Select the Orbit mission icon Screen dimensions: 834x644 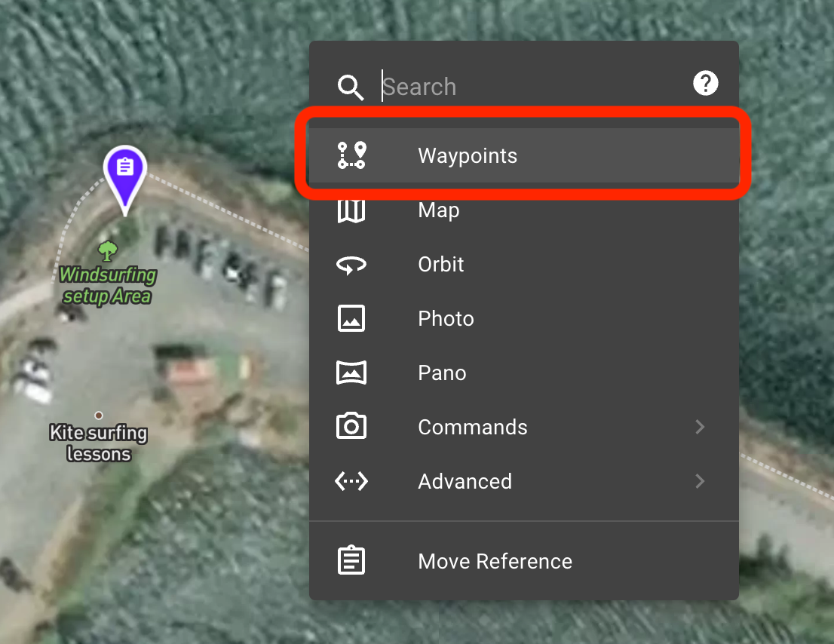[351, 264]
